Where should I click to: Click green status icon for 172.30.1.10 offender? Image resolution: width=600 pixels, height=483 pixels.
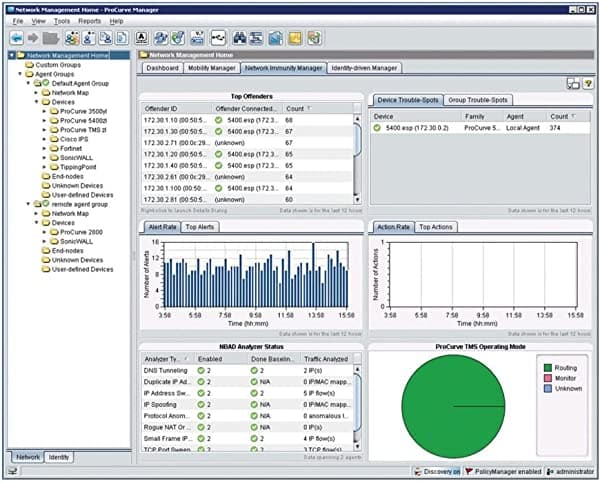(218, 120)
